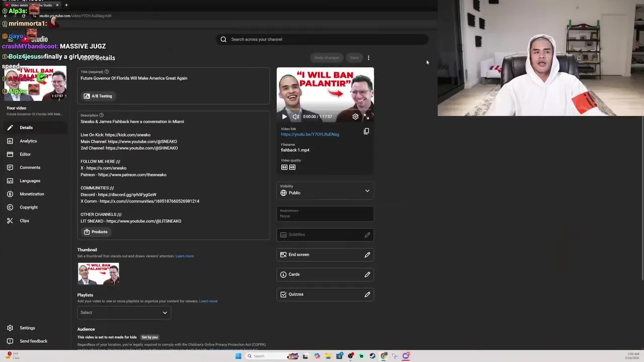The height and width of the screenshot is (362, 644).
Task: Select the uploaded thumbnail image
Action: [x=99, y=274]
